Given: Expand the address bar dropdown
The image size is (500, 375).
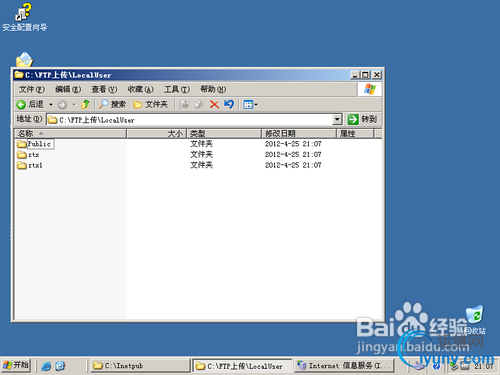Looking at the screenshot, I should pyautogui.click(x=337, y=120).
